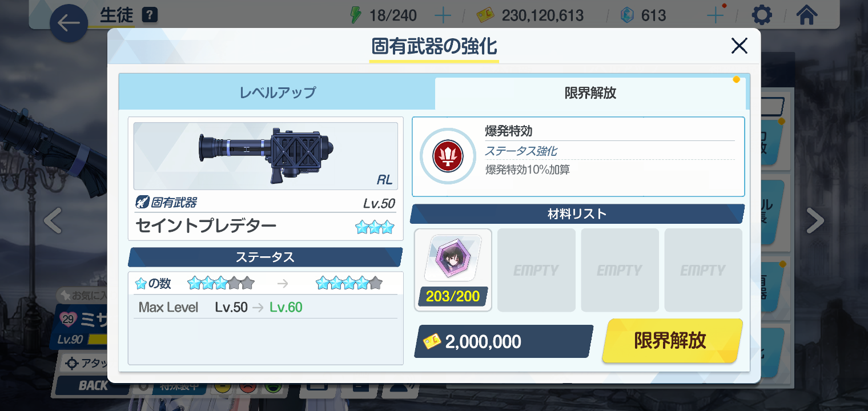
Task: Go back with the round arrow icon
Action: pyautogui.click(x=69, y=23)
